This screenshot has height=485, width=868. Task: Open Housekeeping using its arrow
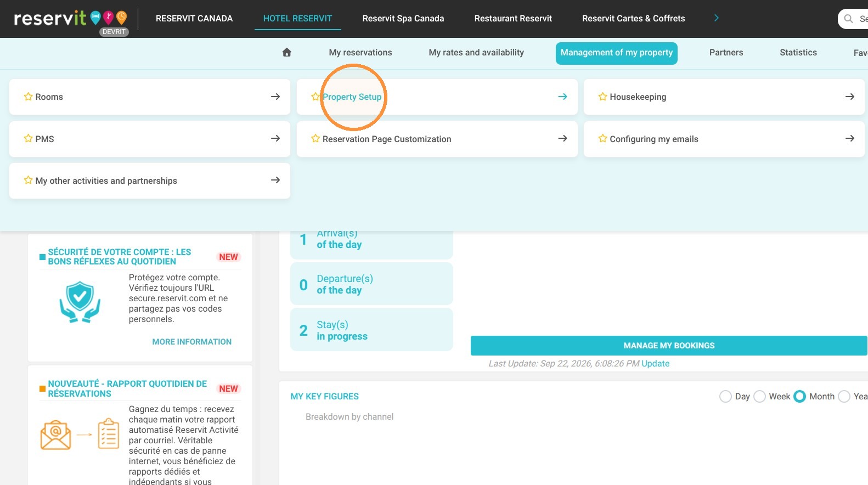849,97
